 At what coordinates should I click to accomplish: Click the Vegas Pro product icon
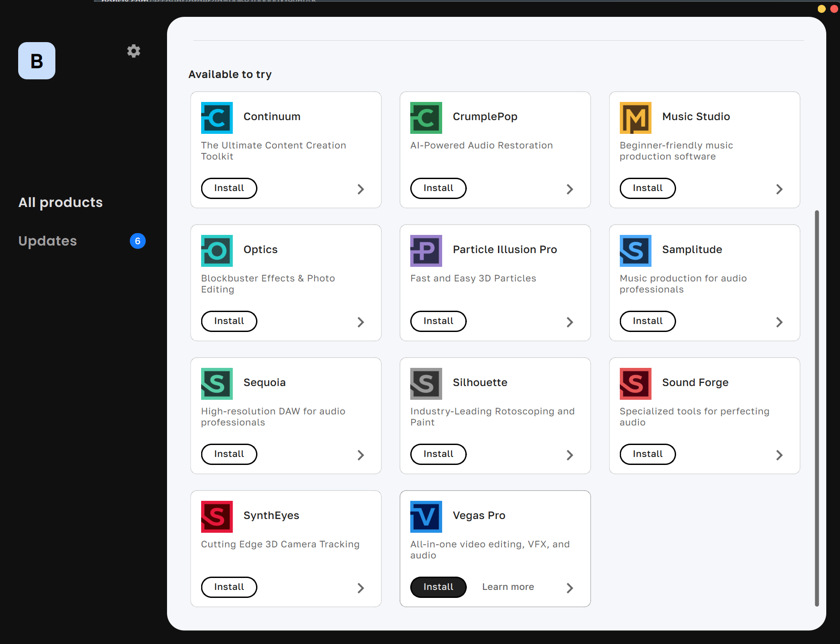click(426, 517)
